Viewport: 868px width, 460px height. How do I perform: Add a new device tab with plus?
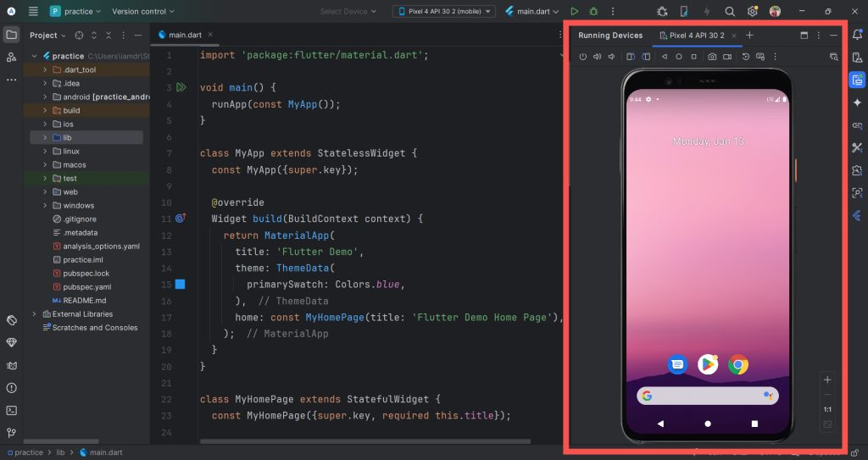[x=749, y=36]
